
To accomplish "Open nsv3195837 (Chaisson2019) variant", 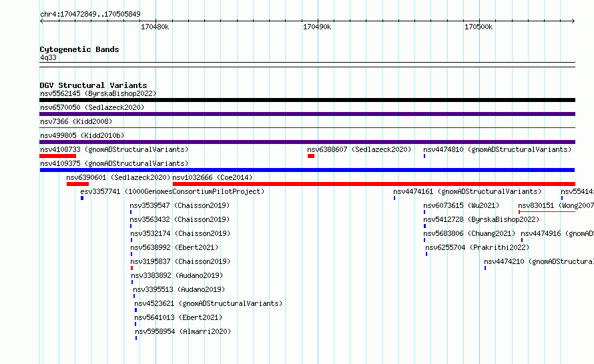I will 180,261.
